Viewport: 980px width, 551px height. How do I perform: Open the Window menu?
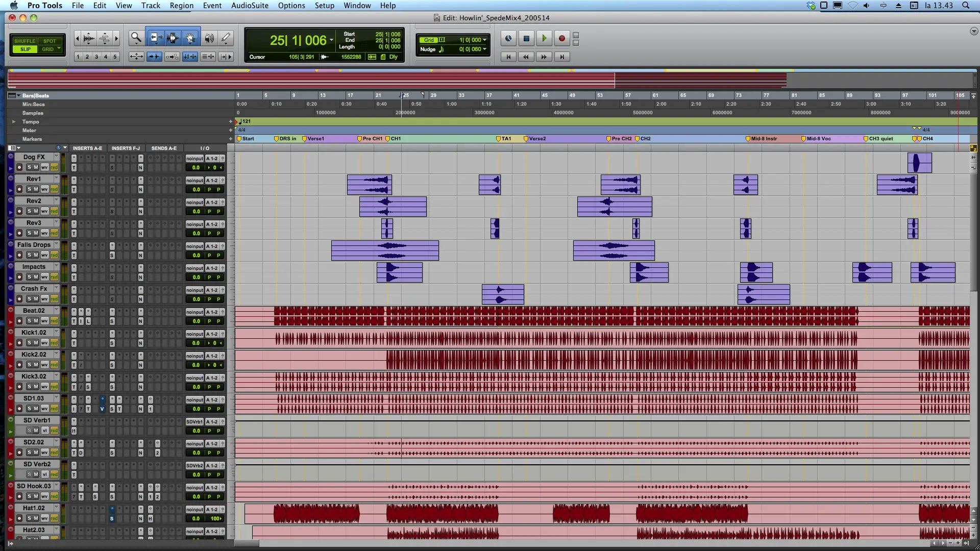357,5
